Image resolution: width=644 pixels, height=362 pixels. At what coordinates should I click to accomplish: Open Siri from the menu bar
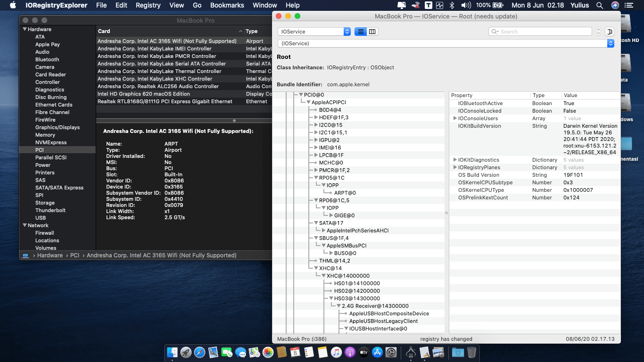pyautogui.click(x=615, y=5)
